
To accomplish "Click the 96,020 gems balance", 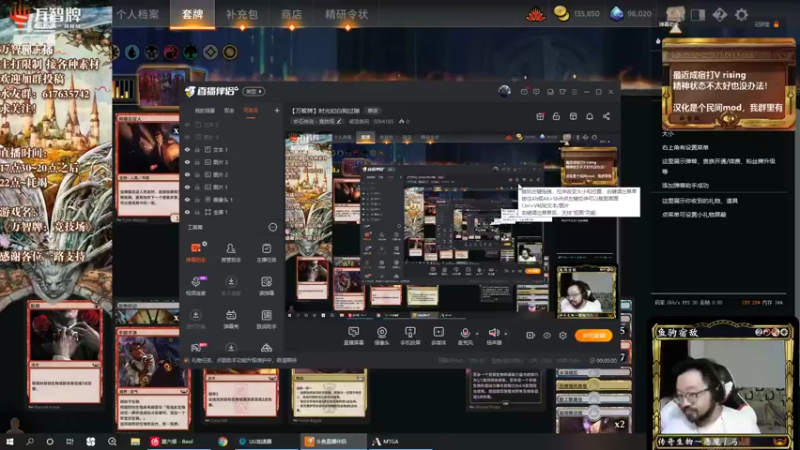I will click(639, 14).
